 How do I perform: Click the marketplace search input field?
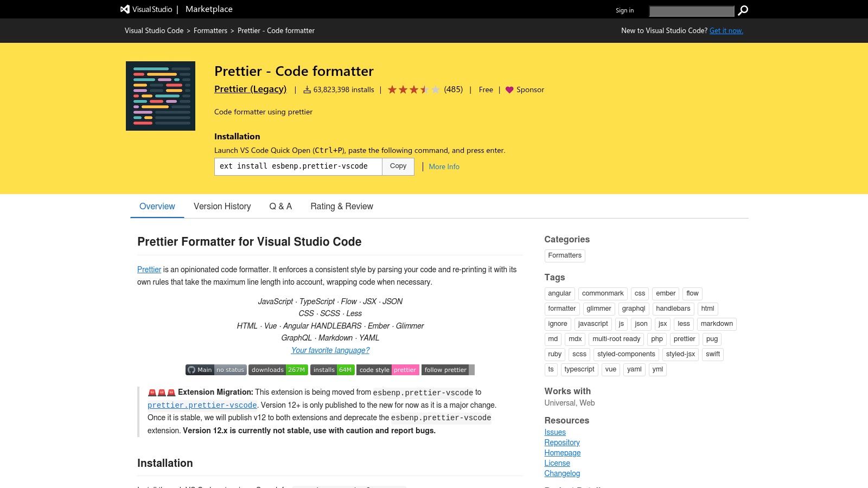[x=691, y=10]
